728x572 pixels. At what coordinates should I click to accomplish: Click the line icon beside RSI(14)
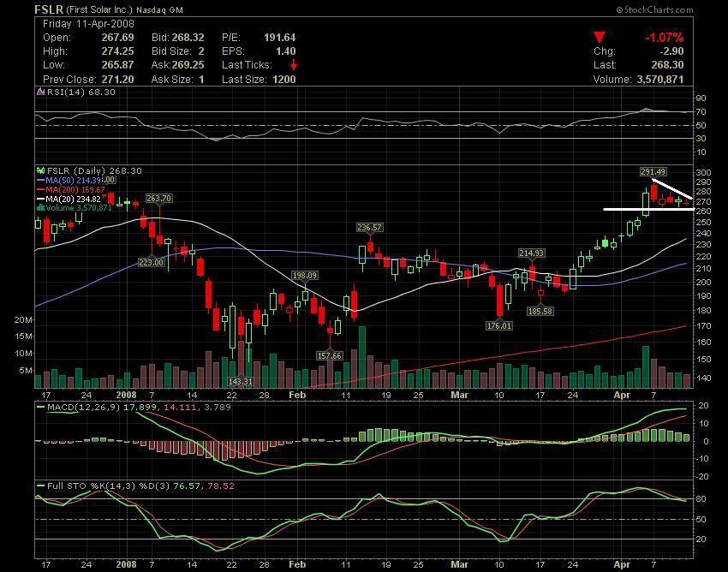click(40, 92)
